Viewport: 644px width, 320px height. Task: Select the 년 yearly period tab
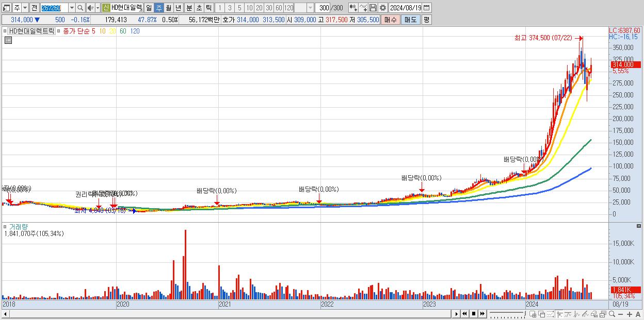coord(178,8)
